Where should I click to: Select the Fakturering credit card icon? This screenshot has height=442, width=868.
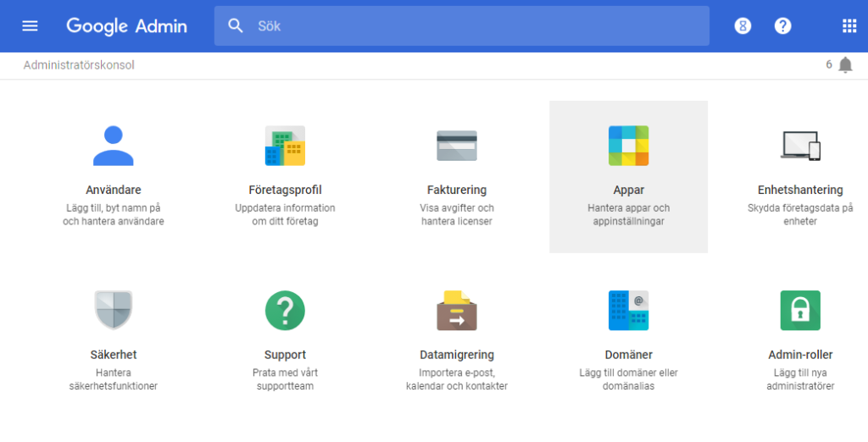tap(457, 146)
